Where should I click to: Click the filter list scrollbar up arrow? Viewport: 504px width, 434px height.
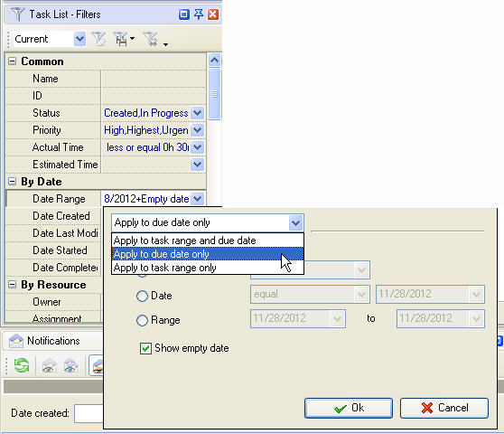pos(214,61)
